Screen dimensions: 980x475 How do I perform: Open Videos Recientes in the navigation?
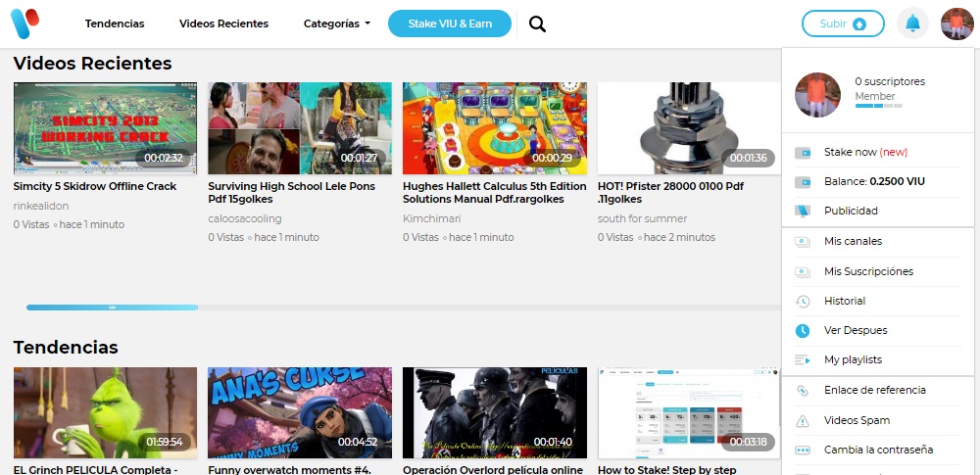(x=223, y=24)
